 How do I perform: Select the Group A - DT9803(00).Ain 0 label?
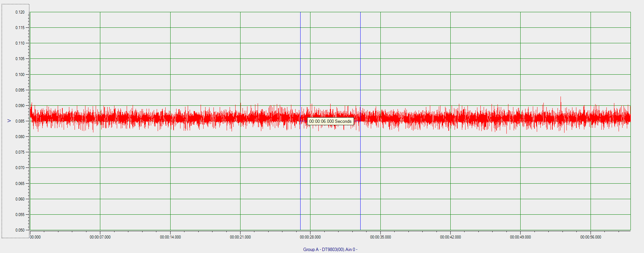point(330,249)
